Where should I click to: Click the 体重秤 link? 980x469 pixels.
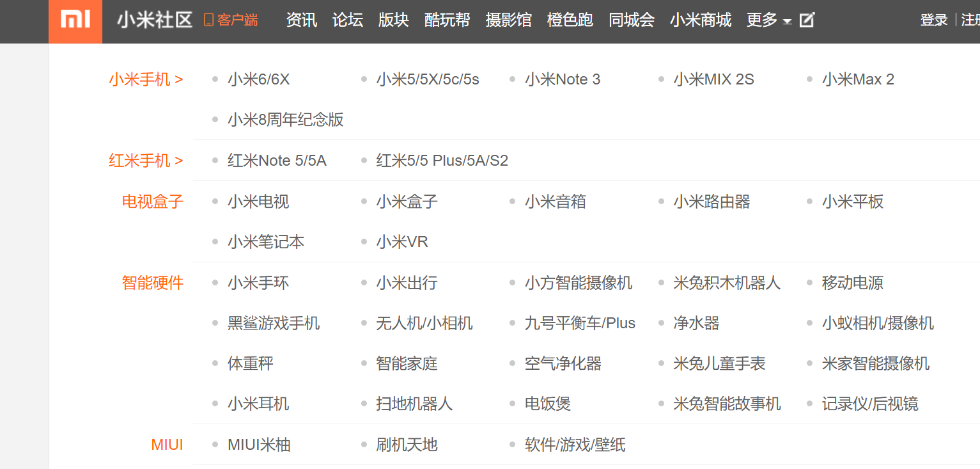(x=251, y=363)
